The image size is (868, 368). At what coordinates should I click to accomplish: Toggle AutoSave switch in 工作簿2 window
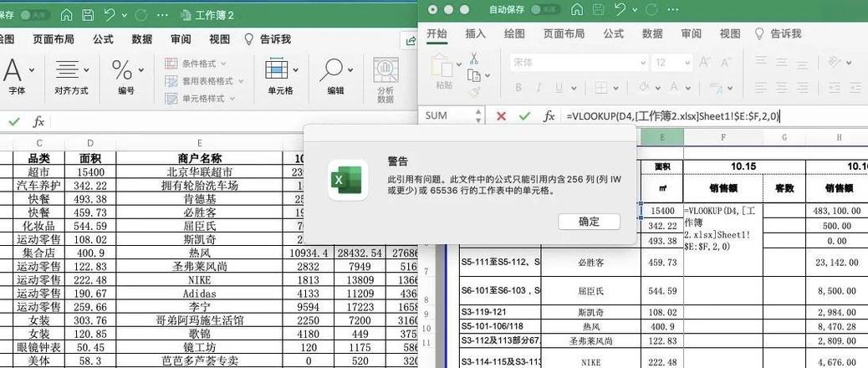point(35,15)
